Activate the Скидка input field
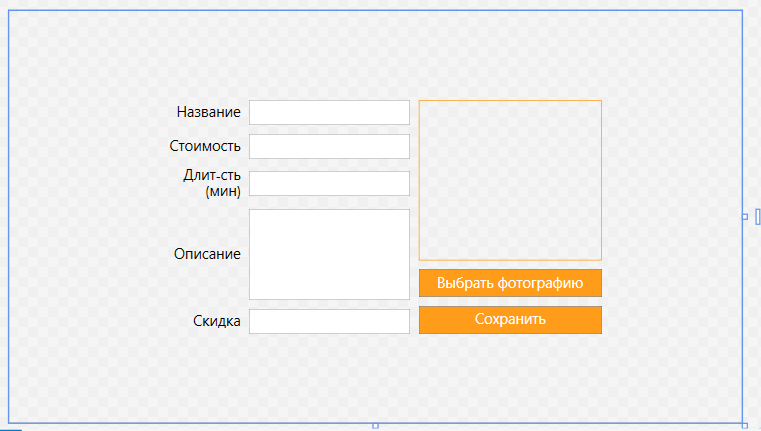 coord(330,321)
